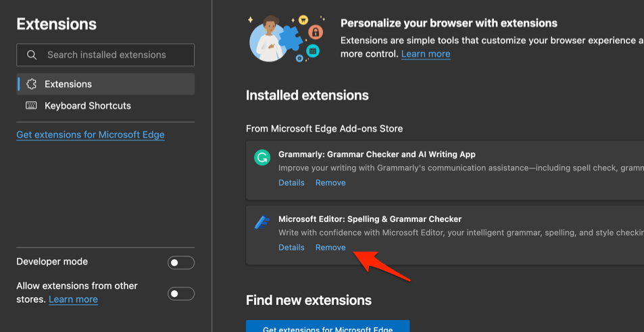Click the Microsoft Editor extension icon
The width and height of the screenshot is (644, 332).
[x=262, y=222]
